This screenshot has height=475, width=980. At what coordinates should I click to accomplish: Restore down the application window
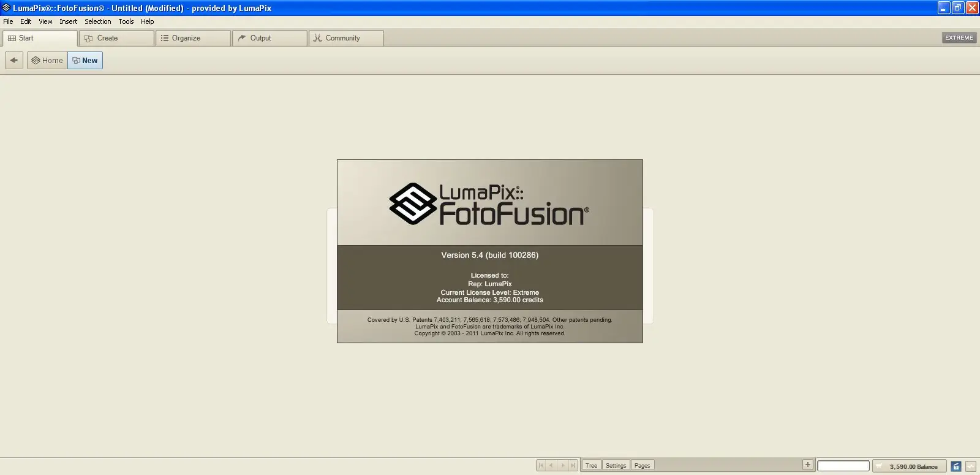pyautogui.click(x=958, y=8)
